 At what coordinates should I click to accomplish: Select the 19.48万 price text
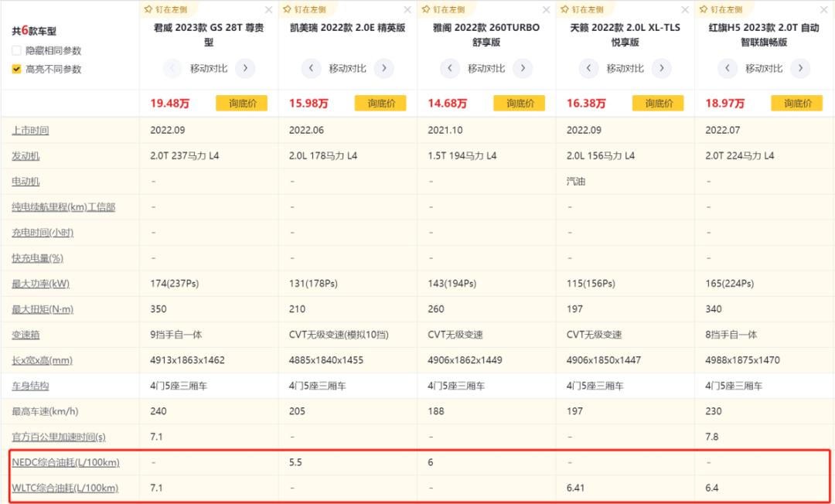coord(170,104)
